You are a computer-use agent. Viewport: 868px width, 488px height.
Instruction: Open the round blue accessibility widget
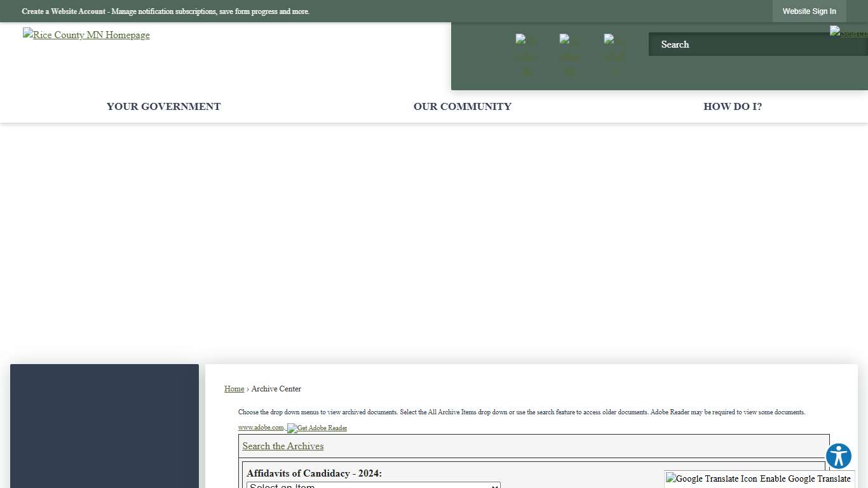pos(838,456)
